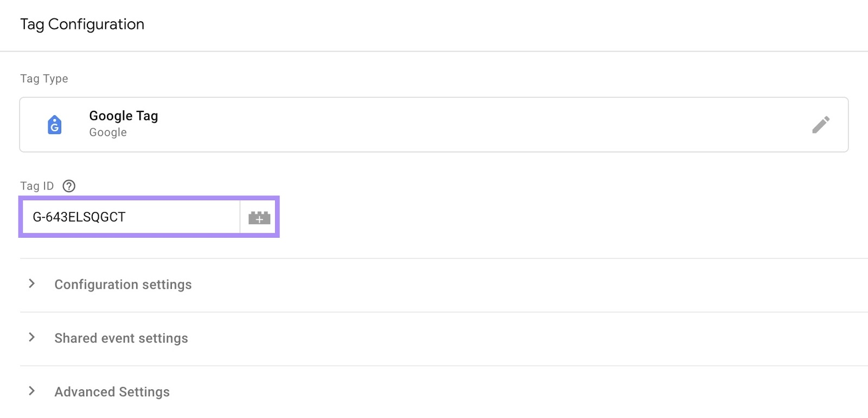
Task: Expand Shared event settings section
Action: pos(120,338)
